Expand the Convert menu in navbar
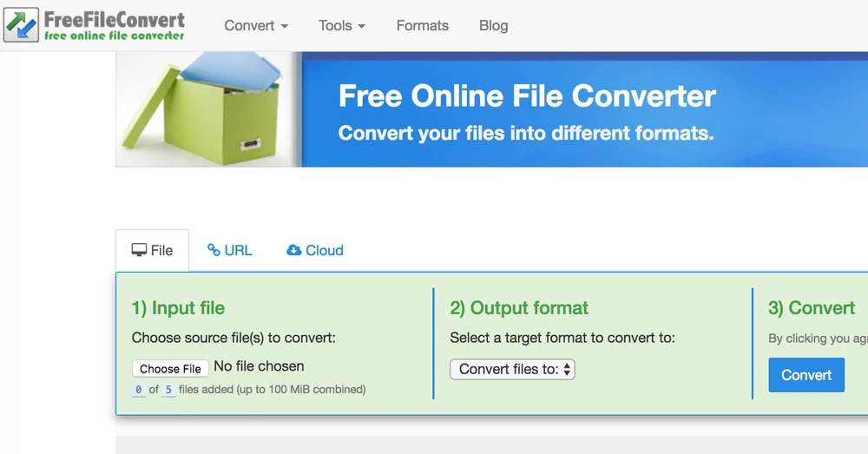868x454 pixels. (255, 25)
